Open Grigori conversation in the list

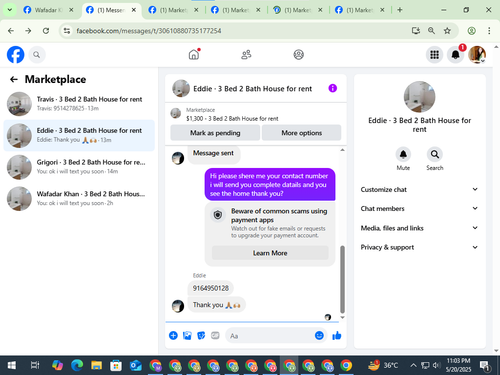pos(79,167)
